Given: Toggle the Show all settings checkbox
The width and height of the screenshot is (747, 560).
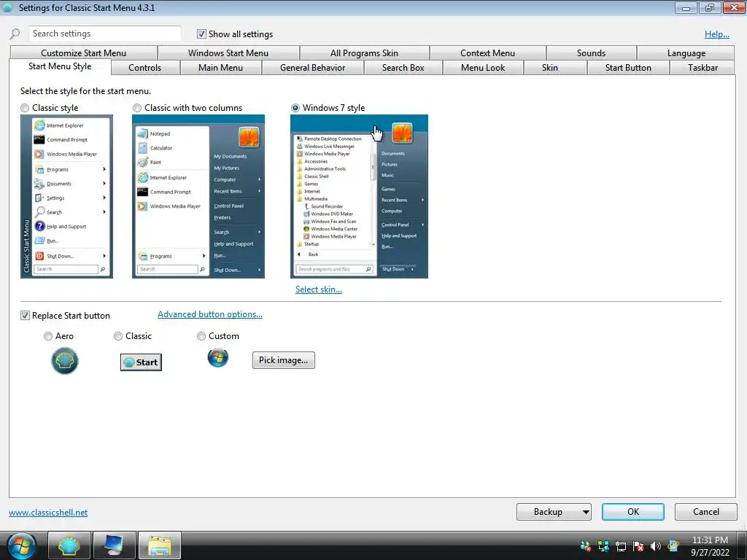Looking at the screenshot, I should pyautogui.click(x=201, y=34).
